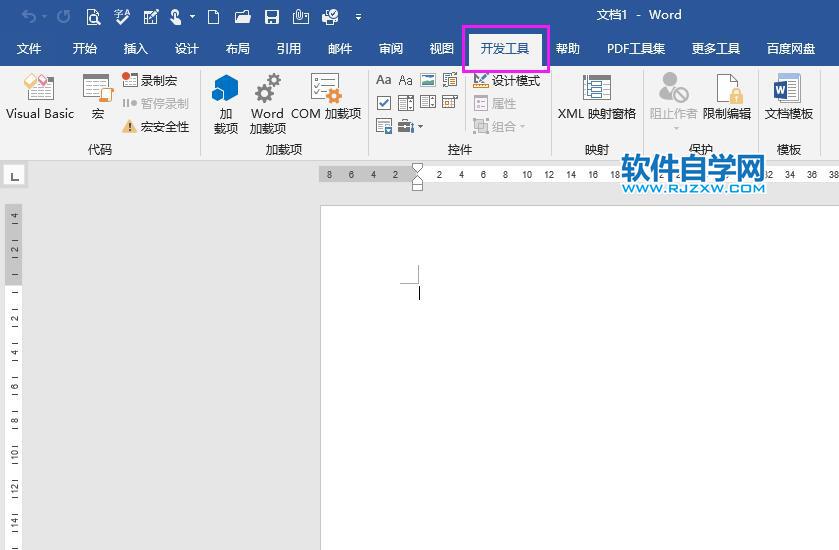Viewport: 839px width, 550px height.
Task: Click the vertical ruler on left
Action: pyautogui.click(x=14, y=377)
